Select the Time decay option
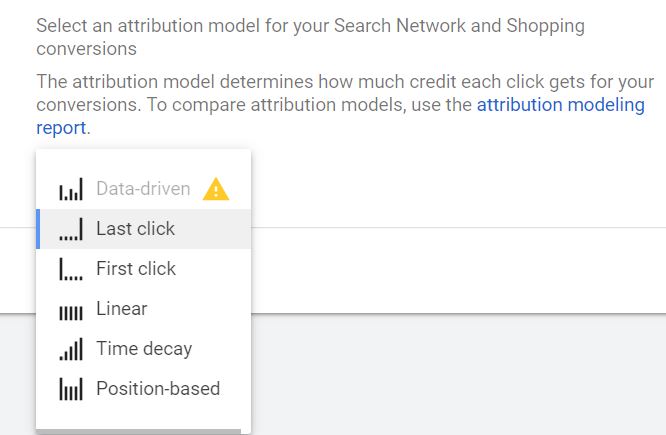This screenshot has height=435, width=666. [144, 349]
